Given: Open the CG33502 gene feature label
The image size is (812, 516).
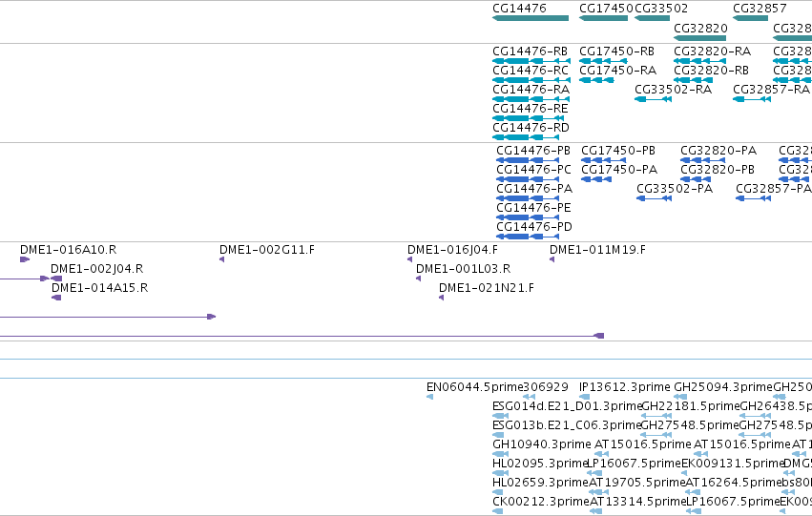Looking at the screenshot, I should 661,9.
